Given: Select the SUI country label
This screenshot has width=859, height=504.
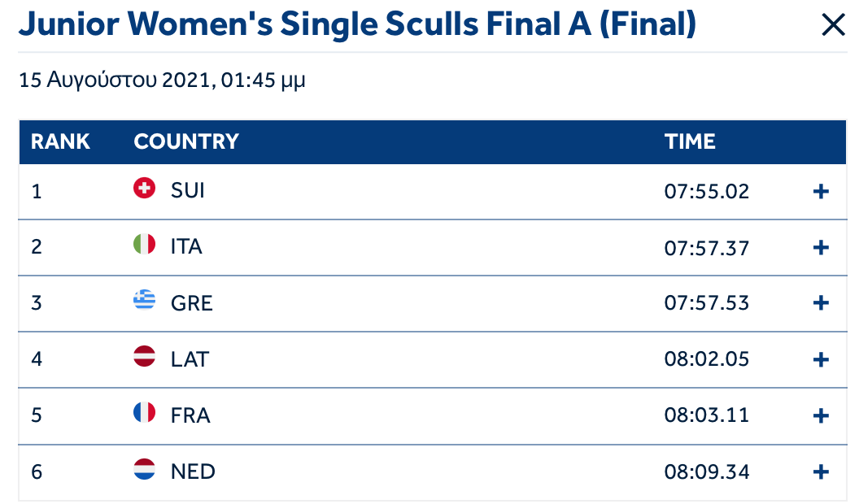Looking at the screenshot, I should click(x=188, y=191).
